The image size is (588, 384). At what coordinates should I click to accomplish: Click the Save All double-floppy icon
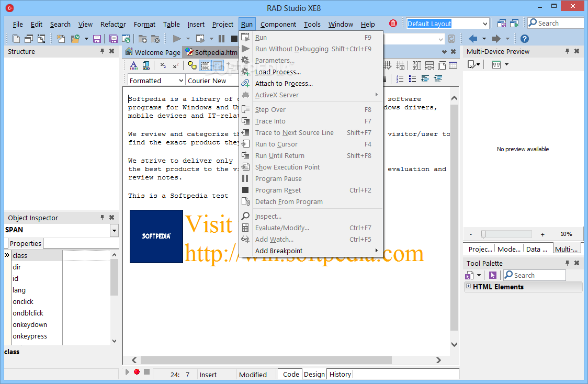tap(113, 39)
